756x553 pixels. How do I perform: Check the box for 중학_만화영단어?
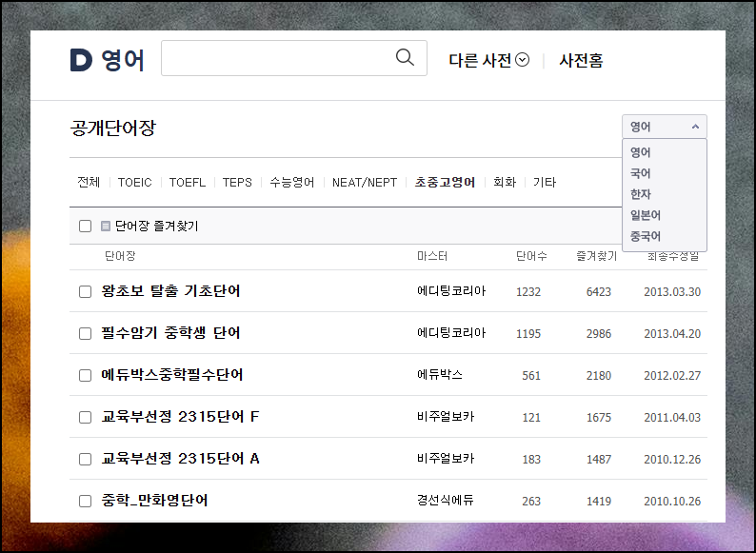(86, 502)
